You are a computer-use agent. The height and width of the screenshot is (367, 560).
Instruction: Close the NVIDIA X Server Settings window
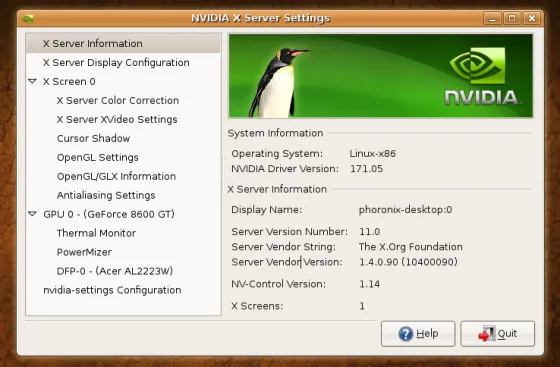tap(532, 18)
